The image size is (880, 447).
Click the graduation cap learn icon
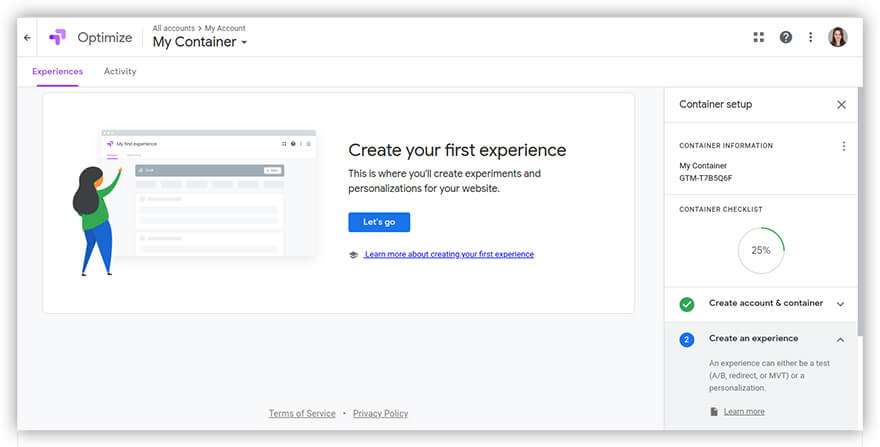[x=354, y=255]
